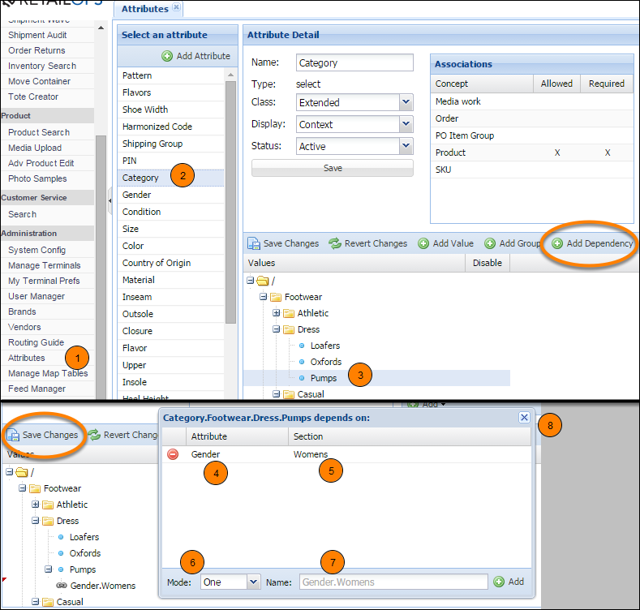This screenshot has width=640, height=610.
Task: Select the Shoe Width attribute
Action: 171,109
